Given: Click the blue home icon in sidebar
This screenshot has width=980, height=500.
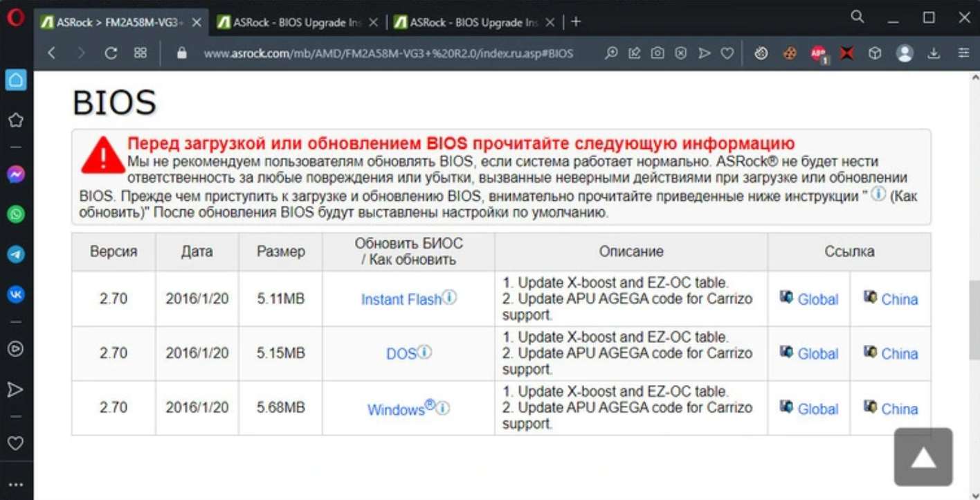Looking at the screenshot, I should [x=15, y=80].
